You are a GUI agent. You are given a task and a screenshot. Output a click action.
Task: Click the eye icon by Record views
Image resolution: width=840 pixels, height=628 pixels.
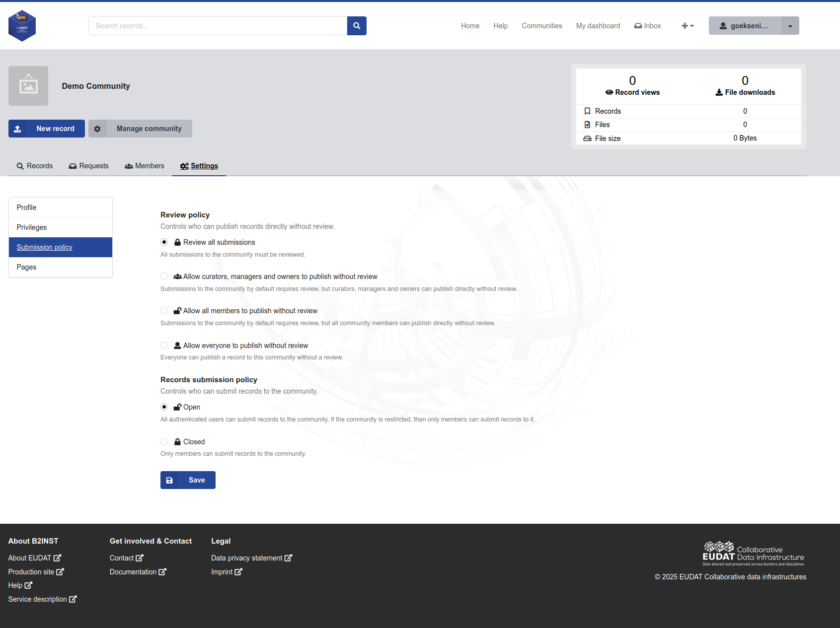point(609,92)
